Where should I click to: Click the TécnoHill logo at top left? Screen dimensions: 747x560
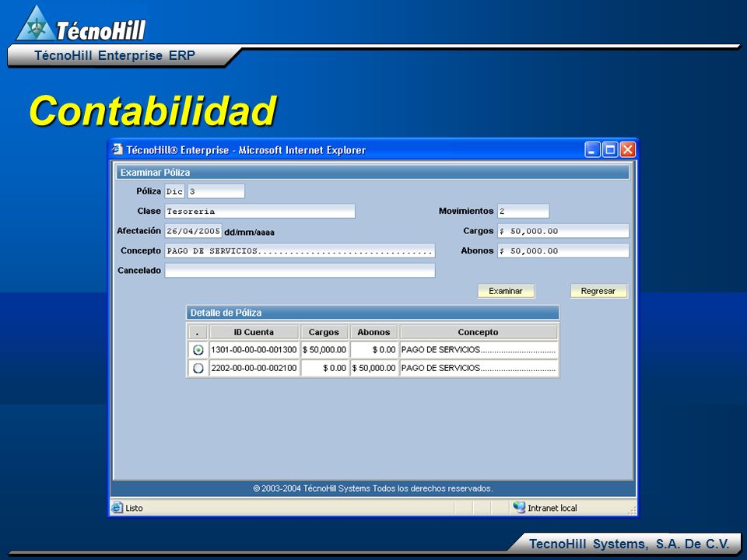click(81, 24)
